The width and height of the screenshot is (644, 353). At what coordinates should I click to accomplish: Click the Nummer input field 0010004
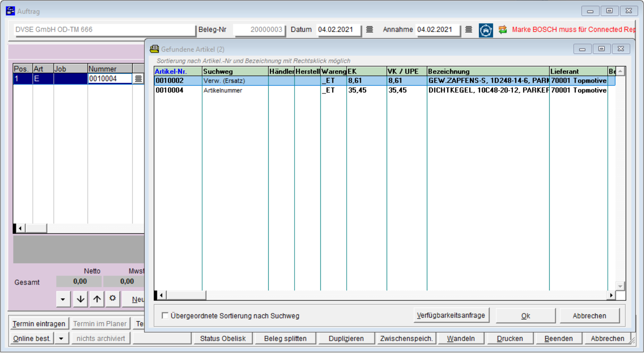(110, 78)
